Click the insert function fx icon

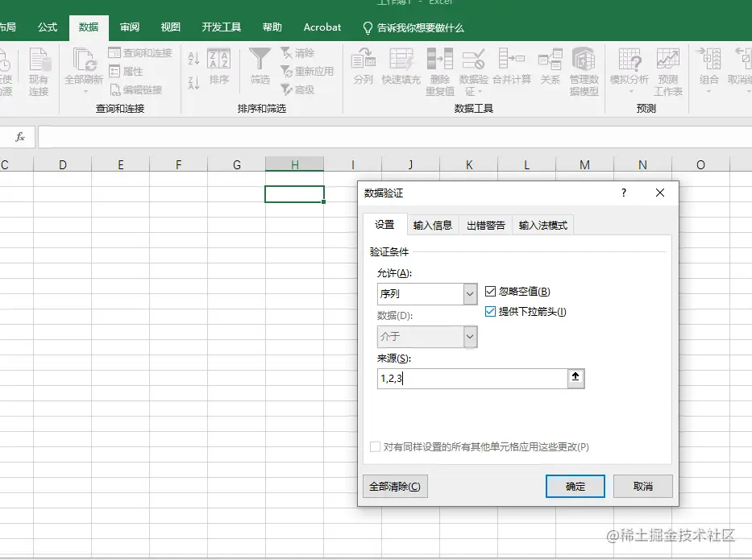19,137
